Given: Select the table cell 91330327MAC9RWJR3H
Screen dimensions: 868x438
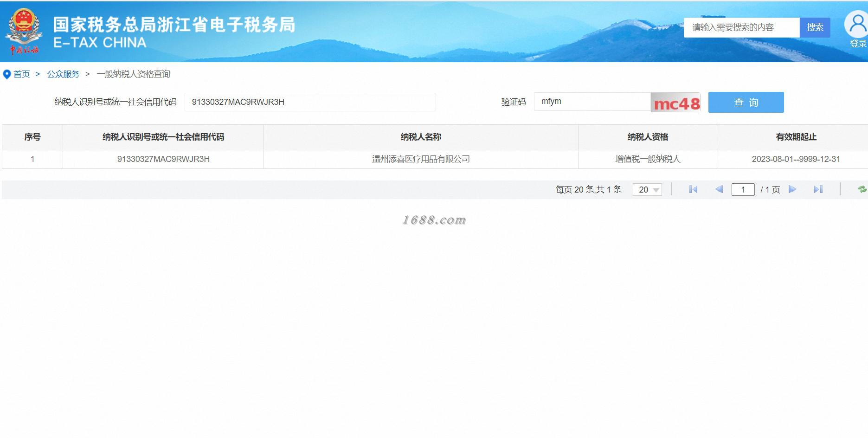Looking at the screenshot, I should point(163,159).
